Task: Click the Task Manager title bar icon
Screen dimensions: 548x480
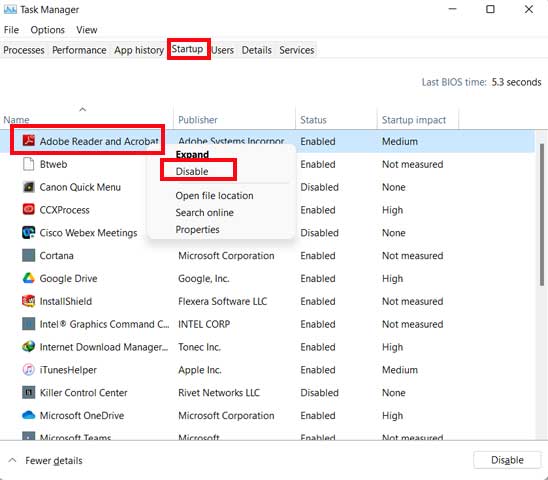Action: [10, 9]
